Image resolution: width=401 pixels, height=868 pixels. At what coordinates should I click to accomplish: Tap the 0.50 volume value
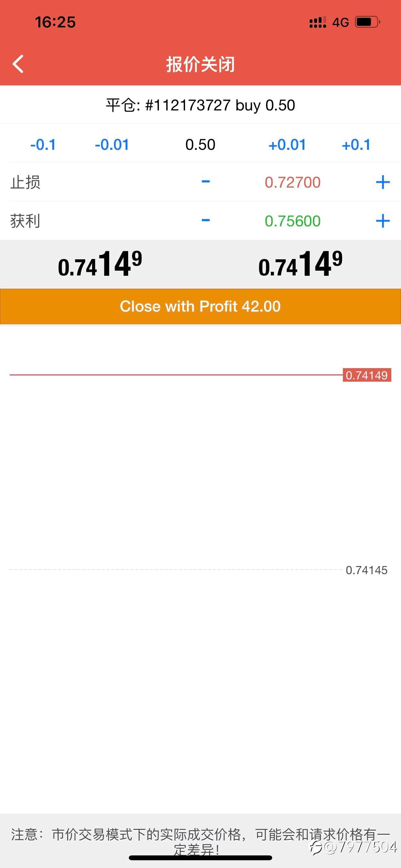200,145
